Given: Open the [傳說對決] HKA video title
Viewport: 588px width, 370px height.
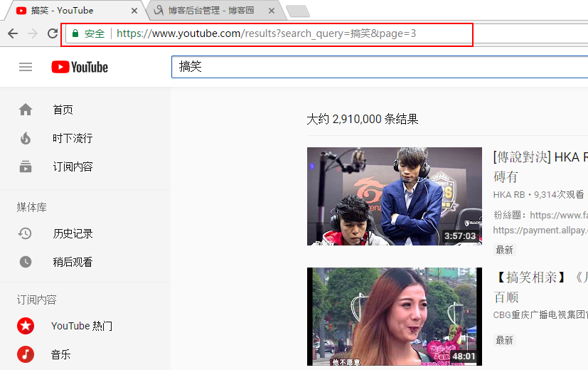Looking at the screenshot, I should [x=540, y=166].
